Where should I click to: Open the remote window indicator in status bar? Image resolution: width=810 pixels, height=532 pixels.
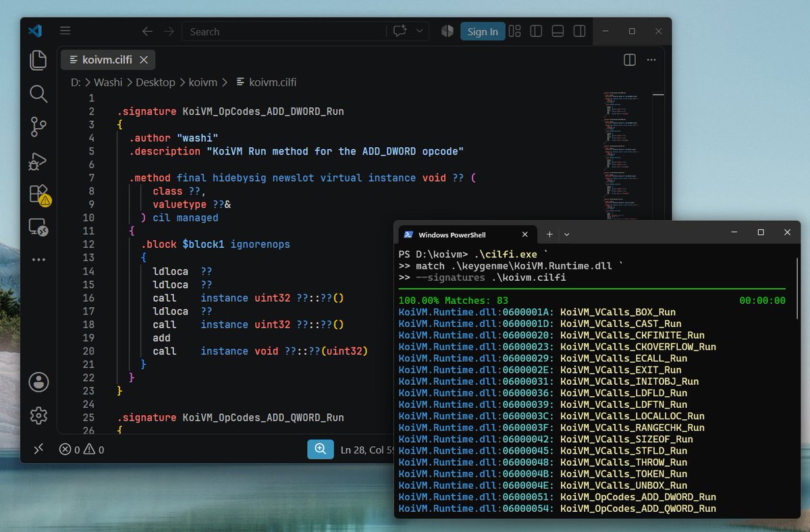pos(38,450)
